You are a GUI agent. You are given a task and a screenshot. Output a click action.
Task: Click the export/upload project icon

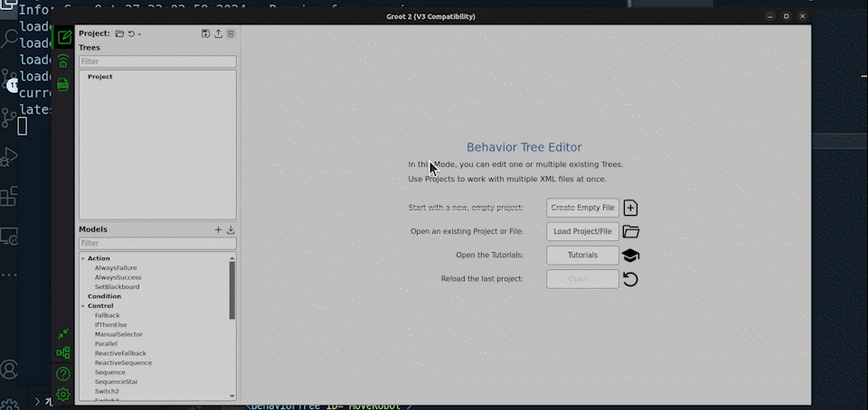click(219, 33)
